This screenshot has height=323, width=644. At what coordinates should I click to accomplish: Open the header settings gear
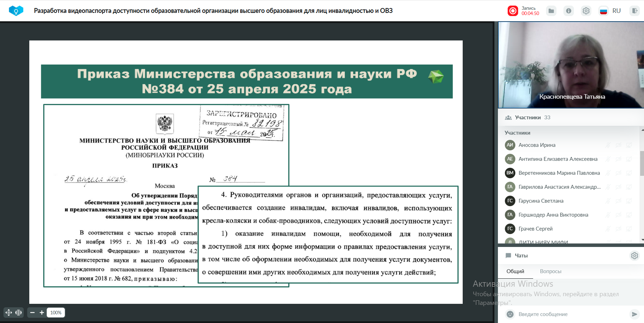[586, 11]
